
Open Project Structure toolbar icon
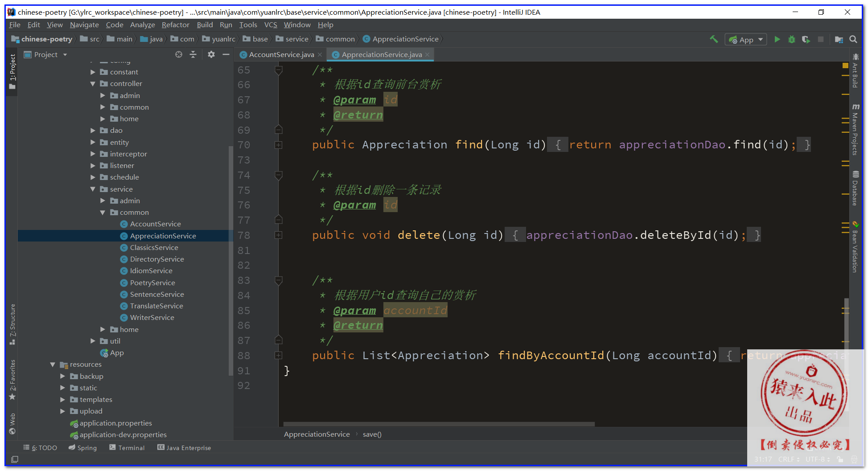pos(839,39)
